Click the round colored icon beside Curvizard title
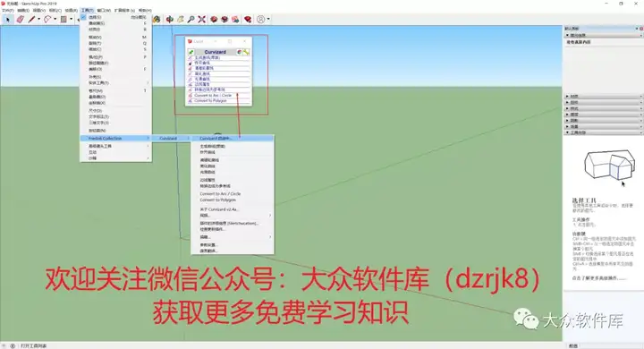 coord(240,52)
